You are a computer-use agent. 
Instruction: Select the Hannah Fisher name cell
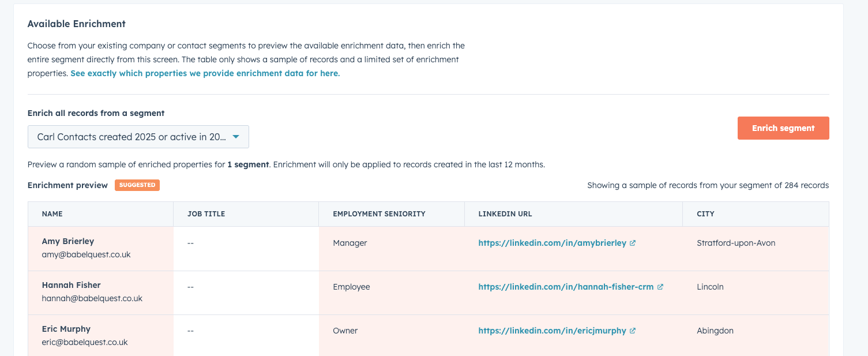(101, 293)
